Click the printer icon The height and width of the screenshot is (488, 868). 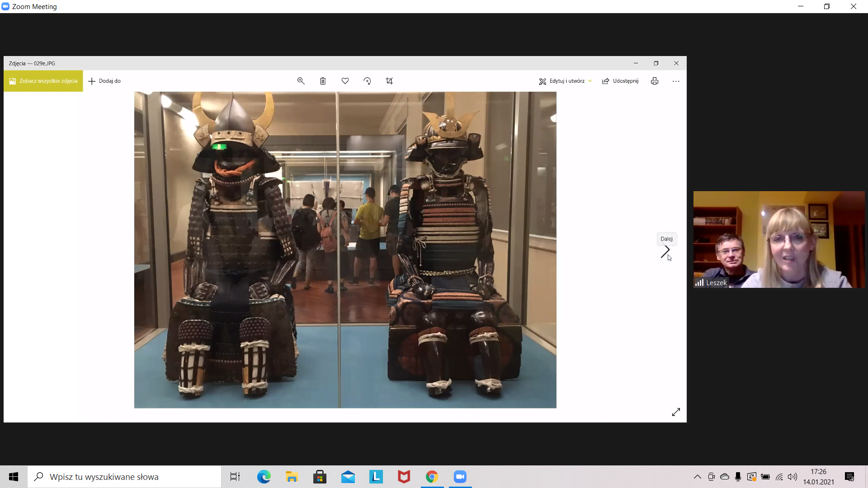tap(655, 81)
